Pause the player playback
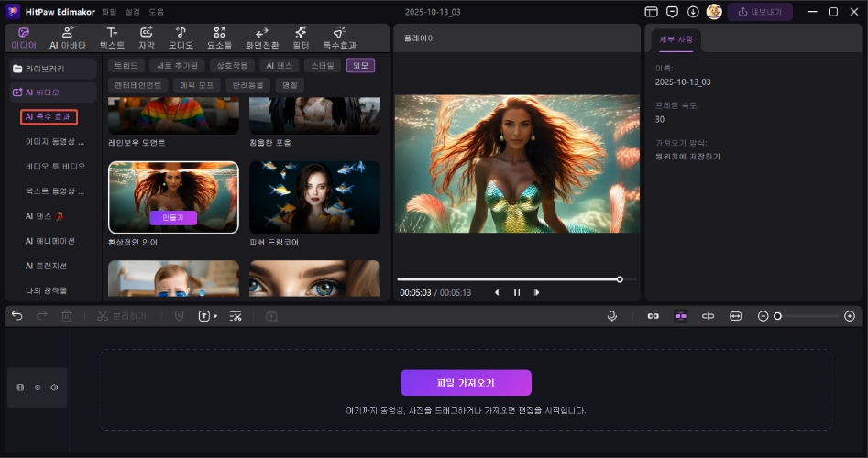 (x=516, y=292)
